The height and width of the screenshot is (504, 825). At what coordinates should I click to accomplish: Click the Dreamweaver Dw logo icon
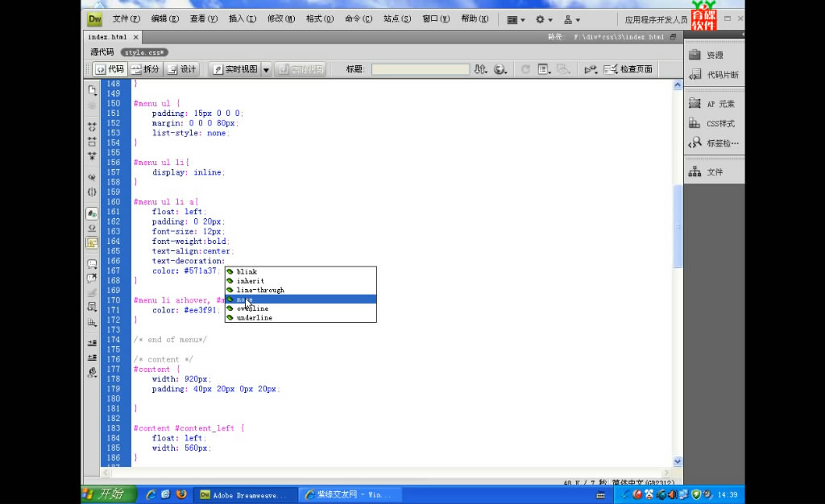pos(95,19)
